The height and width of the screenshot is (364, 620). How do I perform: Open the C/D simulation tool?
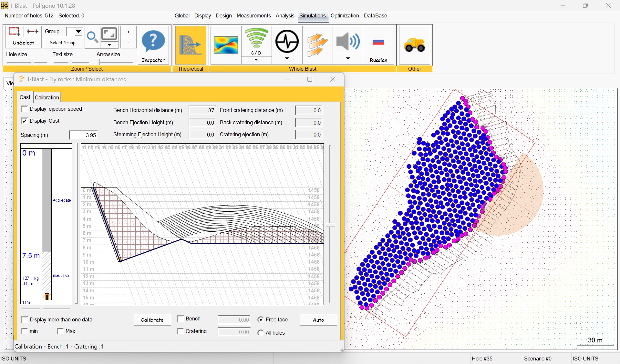coord(256,42)
